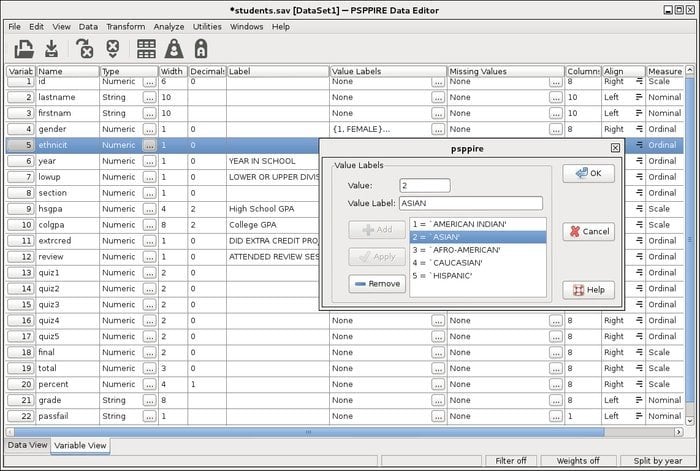Open the missing values ellipsis for passfail
The image size is (700, 471).
click(x=556, y=416)
